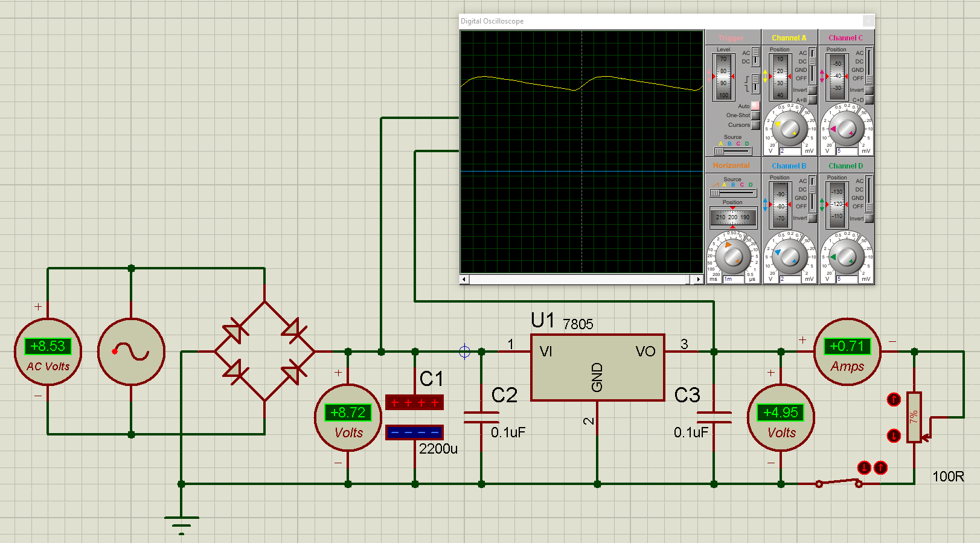The width and height of the screenshot is (980, 543).
Task: Click the potentiometer decrease arrow
Action: pos(894,435)
